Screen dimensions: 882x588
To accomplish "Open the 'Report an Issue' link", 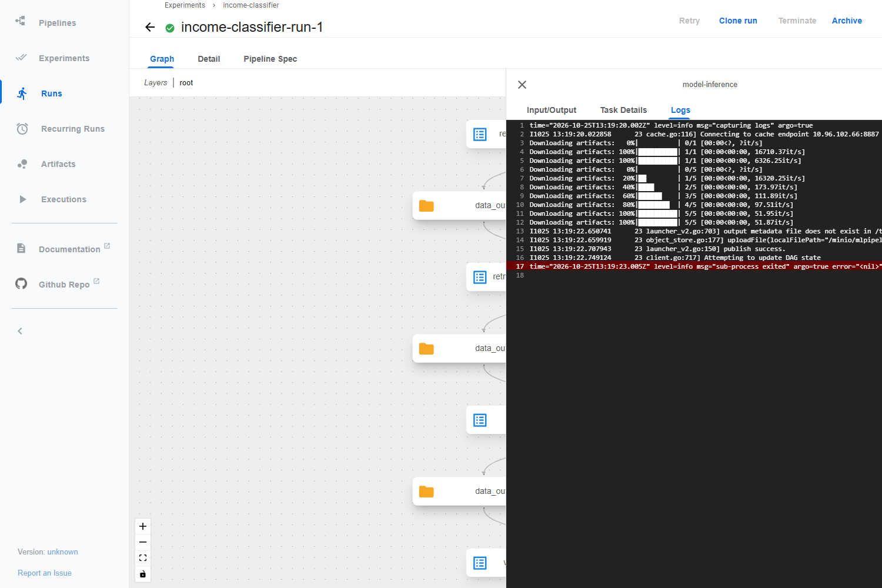I will click(45, 573).
